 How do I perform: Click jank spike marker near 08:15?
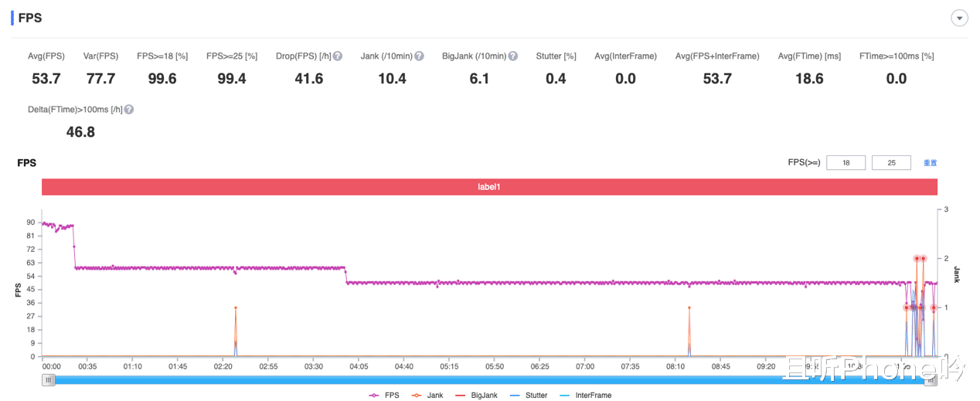pyautogui.click(x=689, y=308)
